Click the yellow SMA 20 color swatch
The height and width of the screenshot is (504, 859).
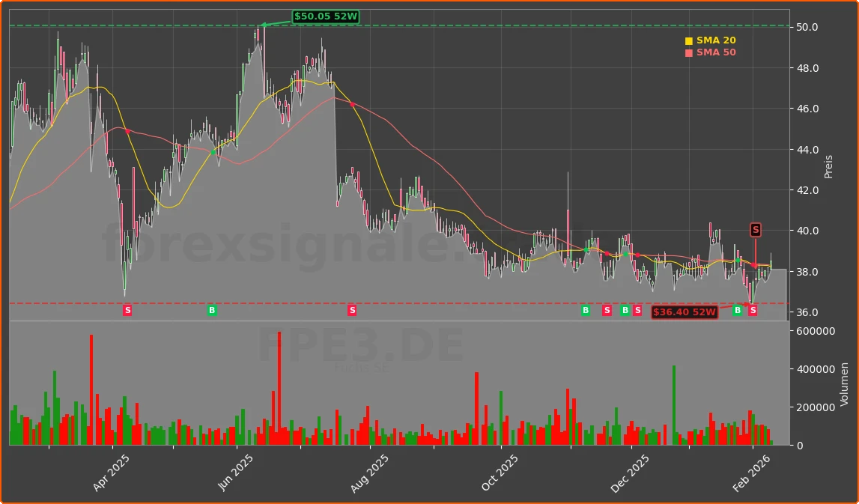click(x=689, y=40)
